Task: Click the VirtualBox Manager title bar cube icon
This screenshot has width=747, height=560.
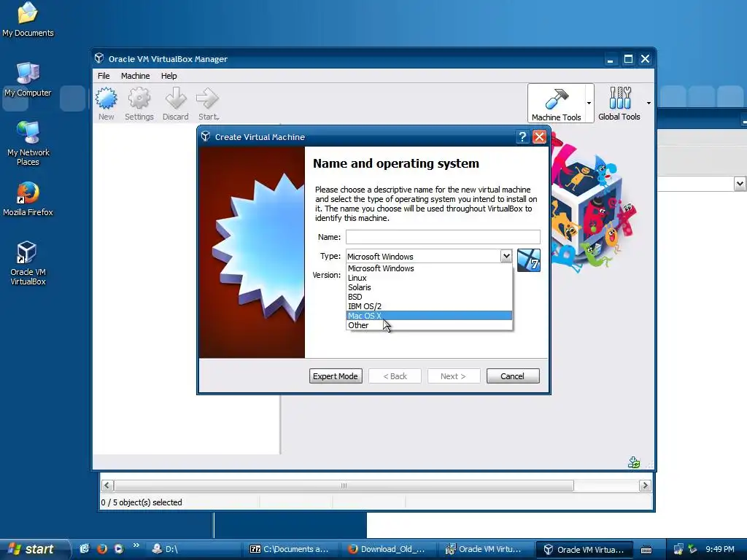Action: click(99, 58)
